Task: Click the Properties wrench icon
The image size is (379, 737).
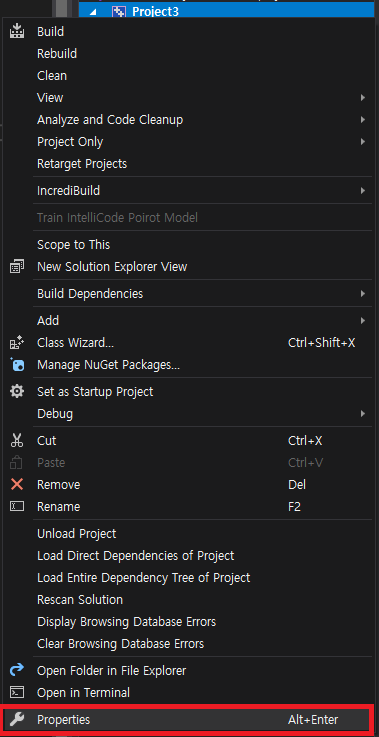Action: [17, 719]
